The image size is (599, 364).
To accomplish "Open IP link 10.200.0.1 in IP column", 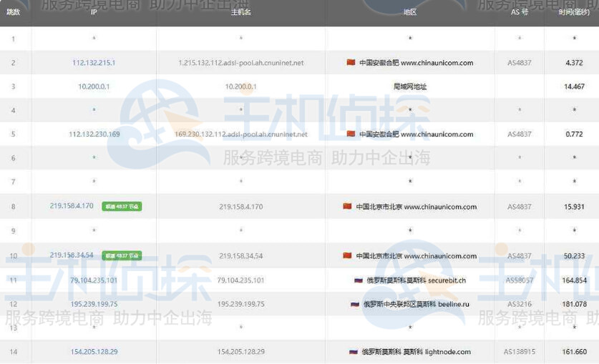I will click(x=94, y=87).
